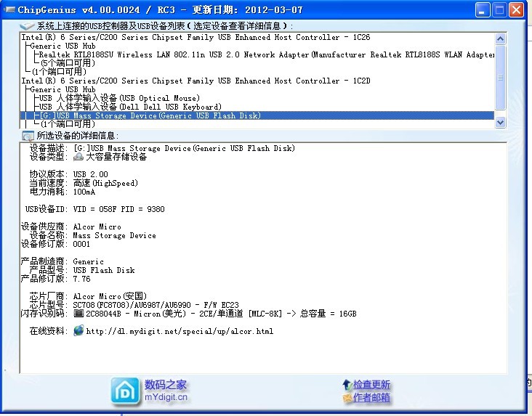
Task: Click the USB device list header icon
Action: click(27, 26)
